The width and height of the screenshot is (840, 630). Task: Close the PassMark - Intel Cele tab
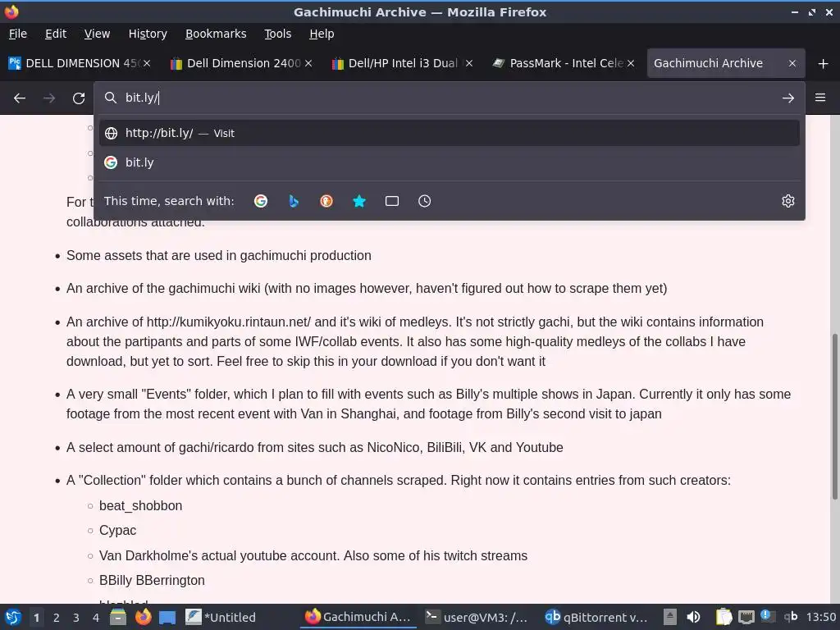click(631, 63)
